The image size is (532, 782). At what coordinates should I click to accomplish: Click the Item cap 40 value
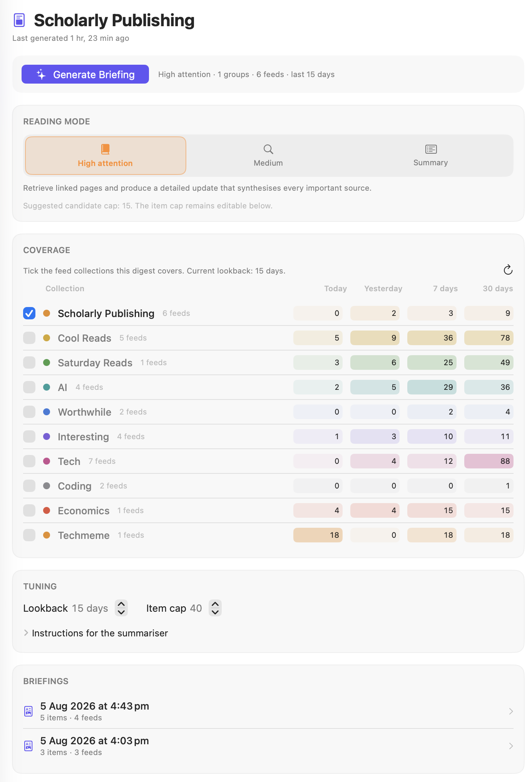pos(196,608)
